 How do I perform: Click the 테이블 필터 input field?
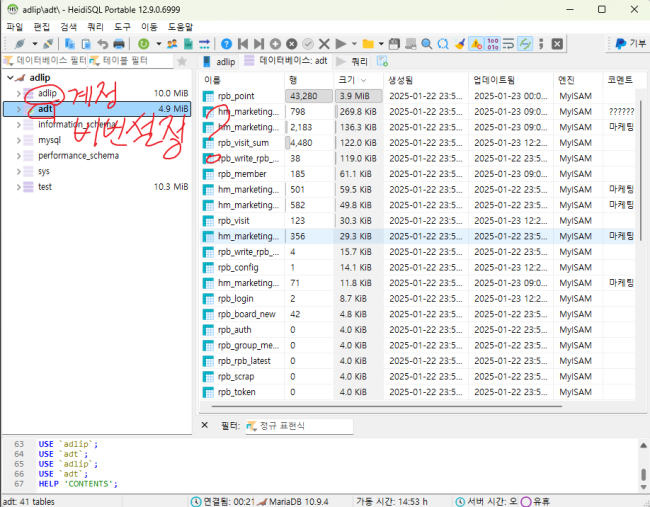tap(130, 61)
